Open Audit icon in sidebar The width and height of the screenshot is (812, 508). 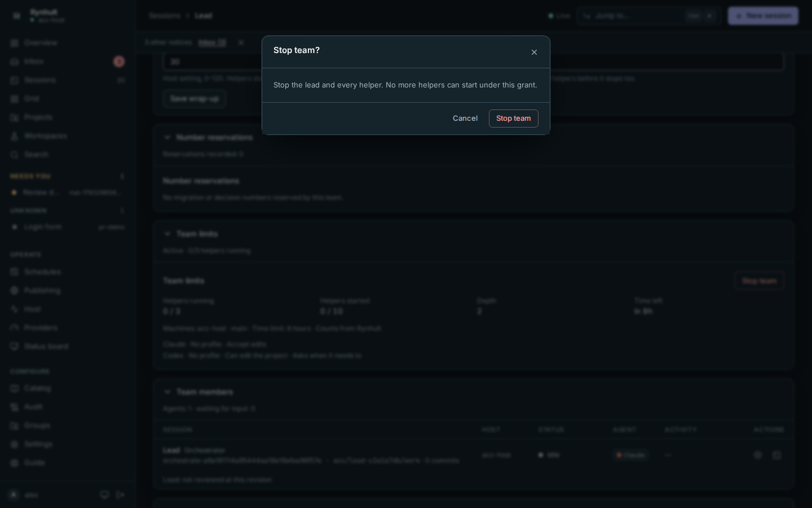coord(15,407)
